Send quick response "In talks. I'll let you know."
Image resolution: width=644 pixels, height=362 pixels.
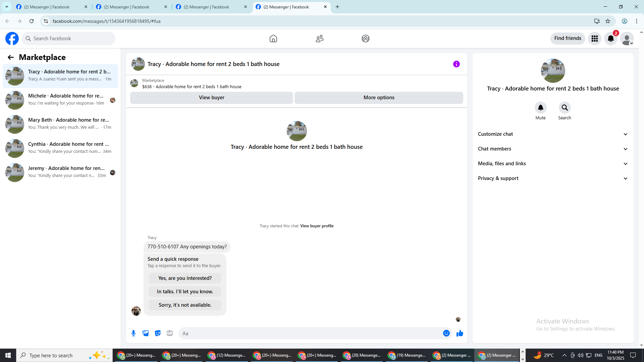185,292
